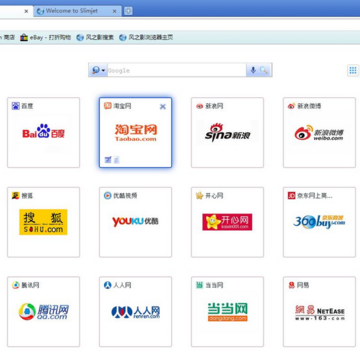
Task: Click the Taobao favicon in tile header
Action: tap(108, 106)
